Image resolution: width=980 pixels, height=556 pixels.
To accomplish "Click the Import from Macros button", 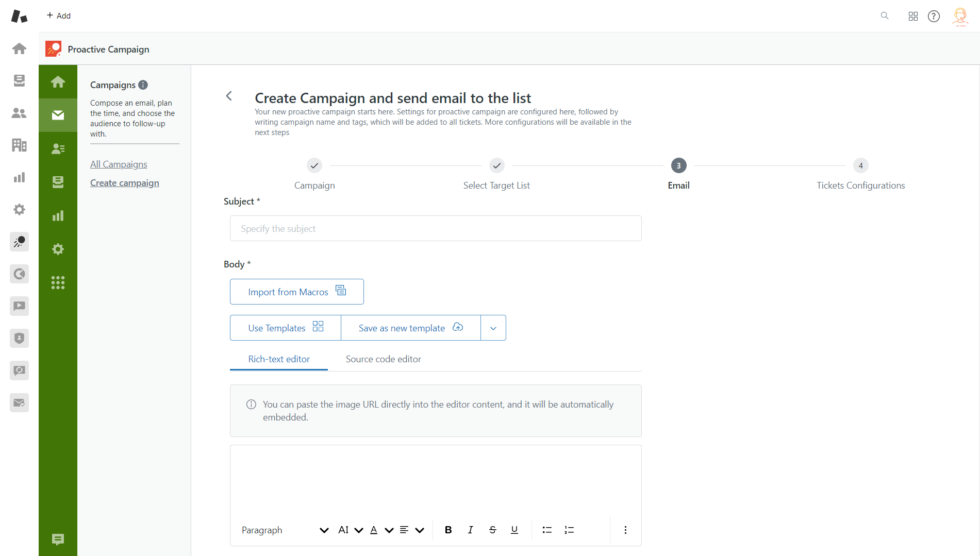I will 296,291.
